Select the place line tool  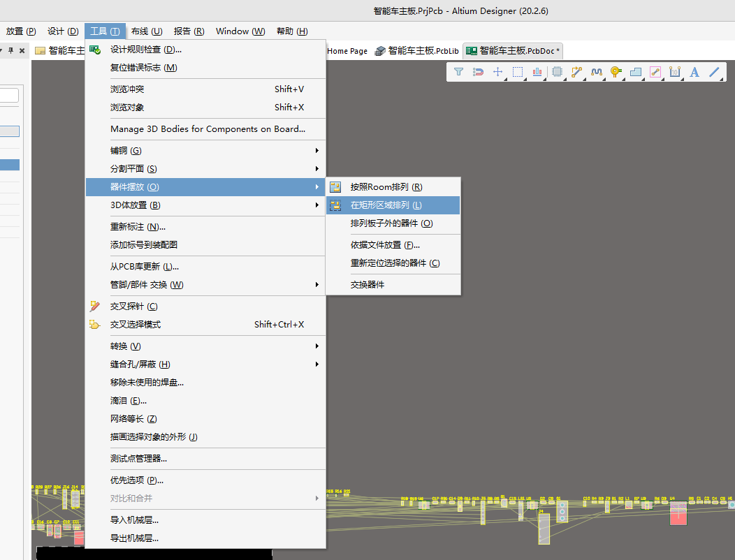coord(714,72)
